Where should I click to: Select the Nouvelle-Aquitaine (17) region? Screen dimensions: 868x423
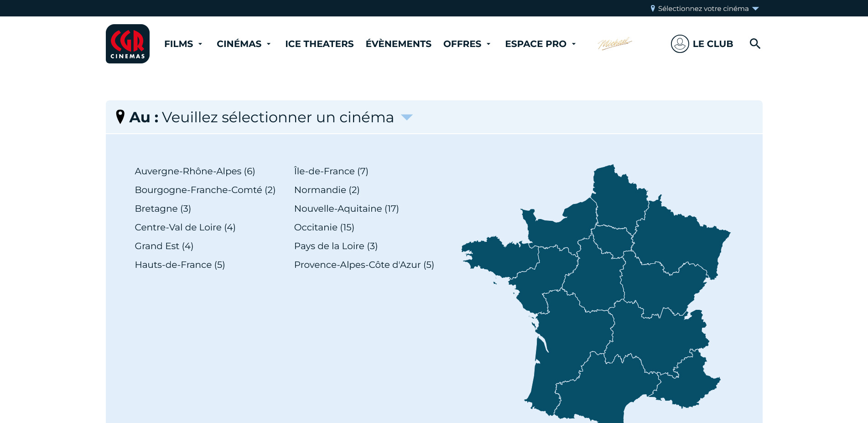click(346, 209)
